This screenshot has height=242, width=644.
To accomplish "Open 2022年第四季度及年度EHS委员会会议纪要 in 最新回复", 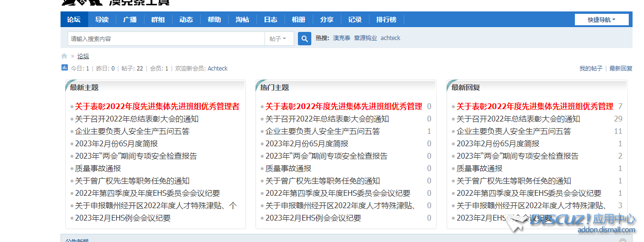I will tap(529, 193).
